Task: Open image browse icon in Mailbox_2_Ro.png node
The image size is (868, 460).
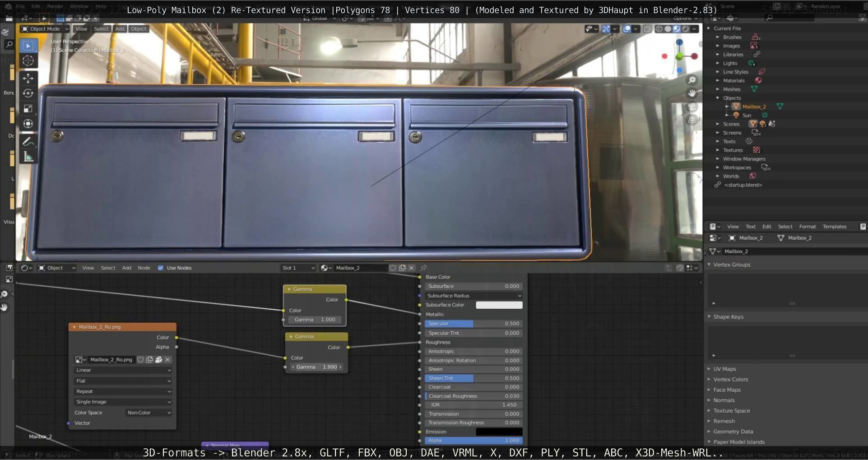Action: pyautogui.click(x=80, y=360)
